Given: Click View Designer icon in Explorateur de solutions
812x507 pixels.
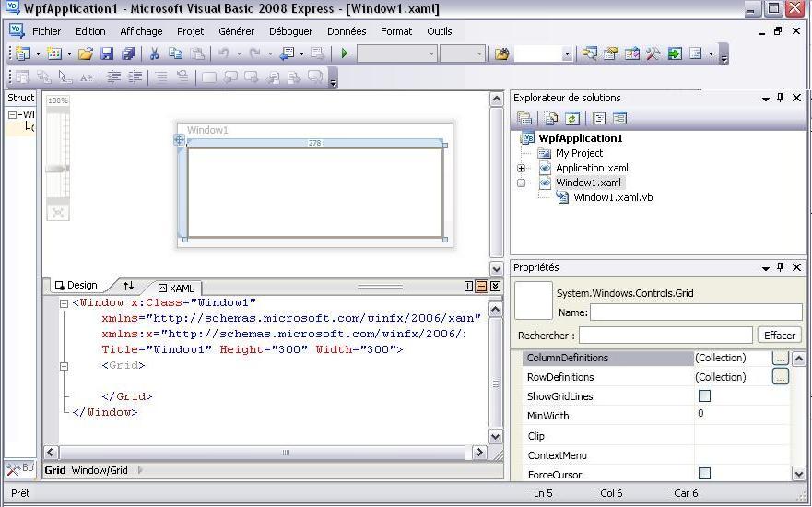Looking at the screenshot, I should coord(619,119).
